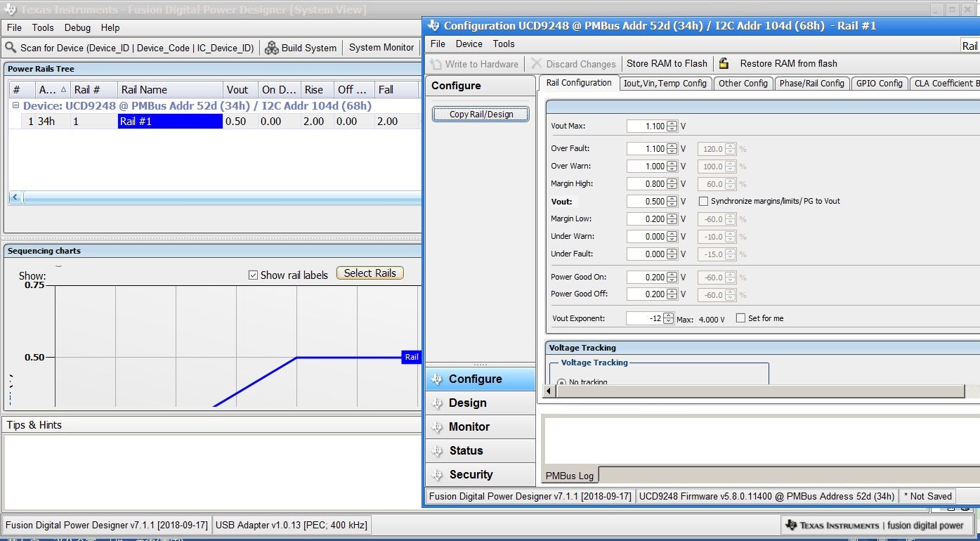Click Restore RAM from flash
This screenshot has width=980, height=541.
788,63
